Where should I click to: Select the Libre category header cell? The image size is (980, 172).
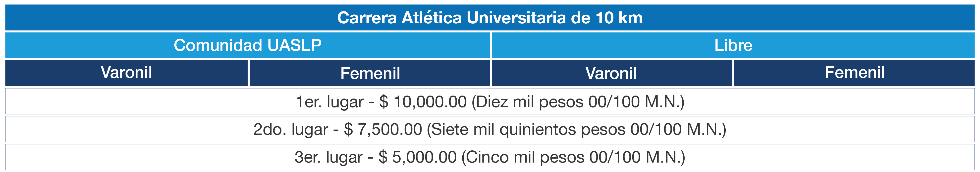click(733, 45)
